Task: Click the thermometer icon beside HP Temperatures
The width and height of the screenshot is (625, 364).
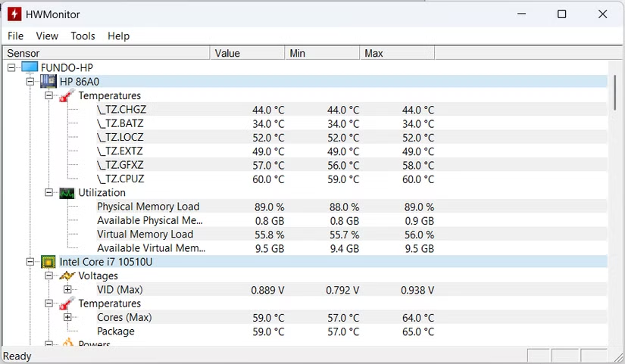Action: click(67, 95)
